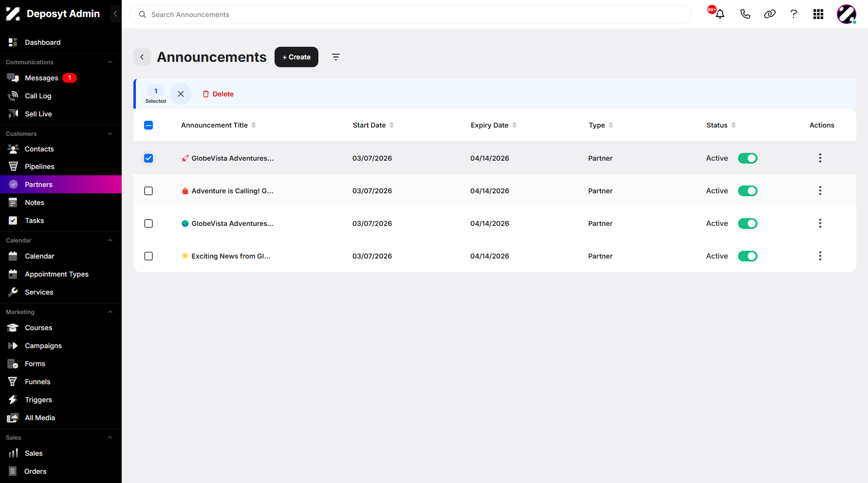The width and height of the screenshot is (868, 483).
Task: Check the Adventure is Calling row checkbox
Action: [148, 191]
